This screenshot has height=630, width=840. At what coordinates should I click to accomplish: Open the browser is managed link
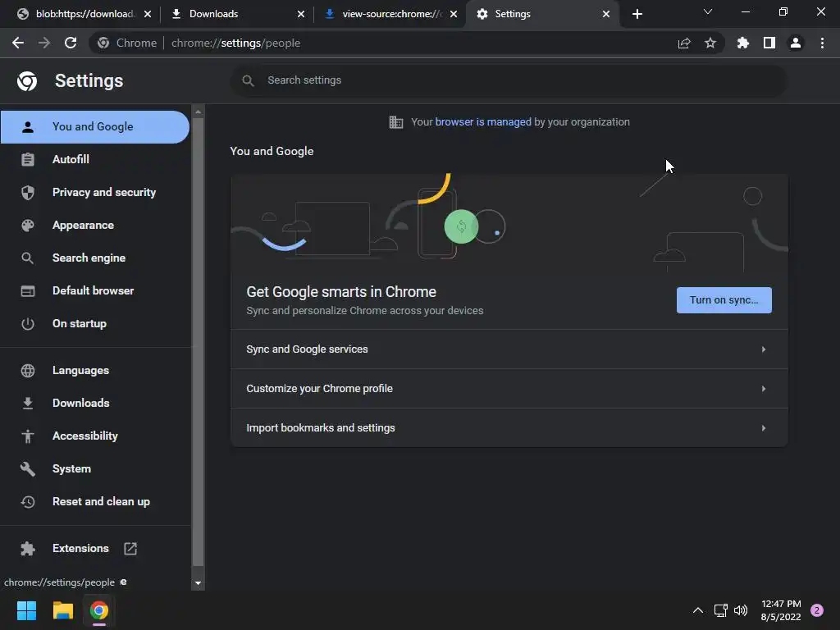click(482, 122)
